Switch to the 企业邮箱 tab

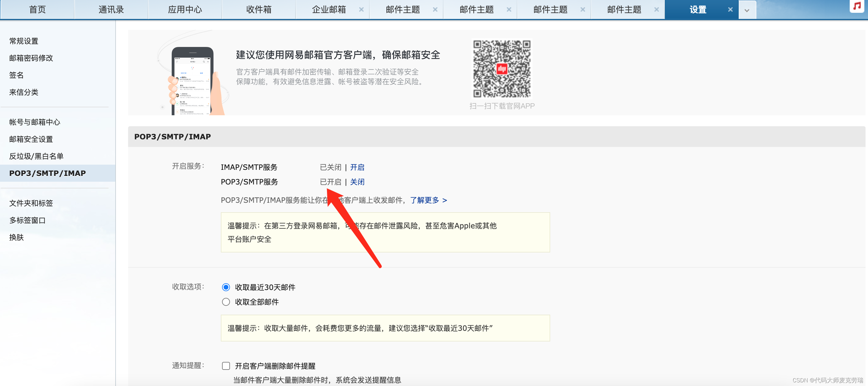click(x=329, y=9)
